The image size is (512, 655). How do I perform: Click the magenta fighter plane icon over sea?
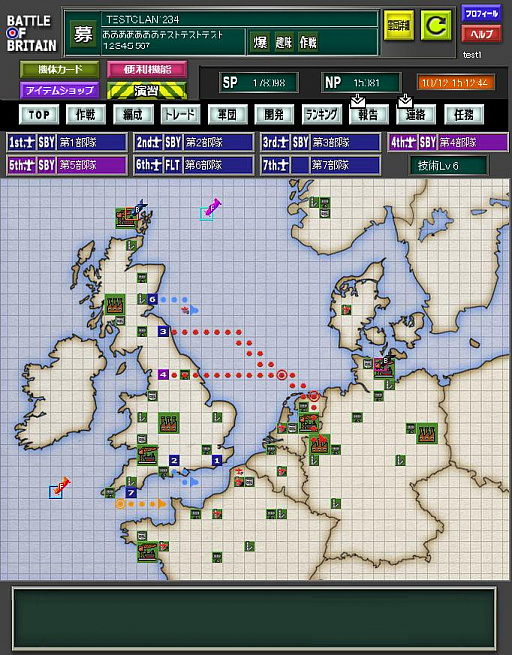(213, 206)
